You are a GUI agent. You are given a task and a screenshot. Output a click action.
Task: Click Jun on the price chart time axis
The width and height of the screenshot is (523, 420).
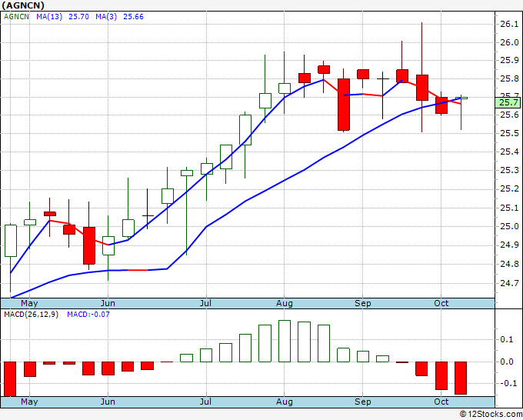108,303
